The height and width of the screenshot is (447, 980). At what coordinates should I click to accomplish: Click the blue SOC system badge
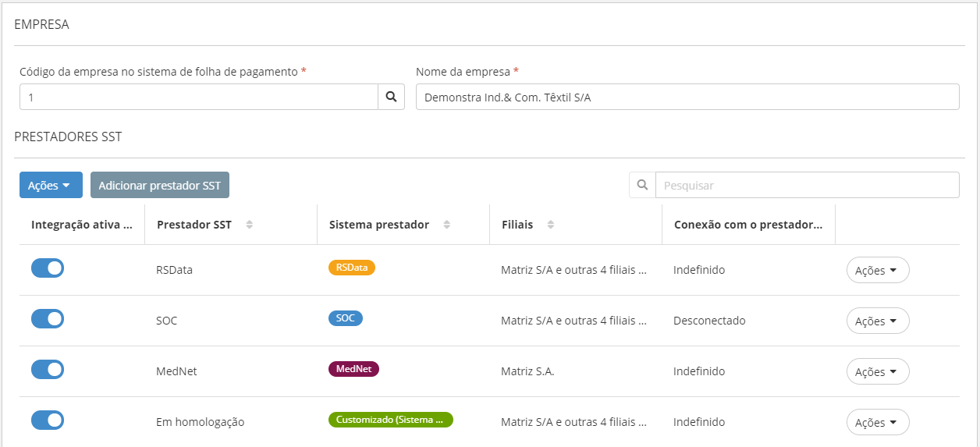click(x=346, y=318)
